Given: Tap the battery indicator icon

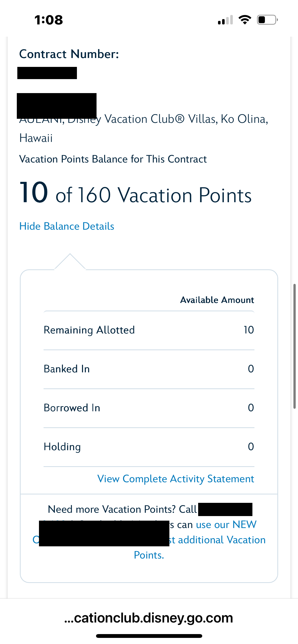Looking at the screenshot, I should (267, 20).
